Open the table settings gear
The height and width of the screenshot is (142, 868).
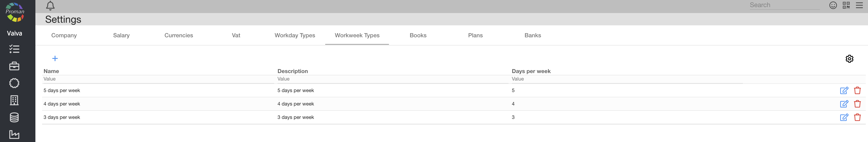click(849, 59)
